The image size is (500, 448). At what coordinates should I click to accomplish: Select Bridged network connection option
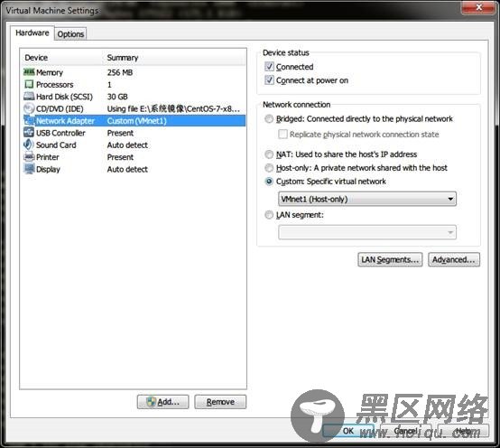click(x=269, y=118)
